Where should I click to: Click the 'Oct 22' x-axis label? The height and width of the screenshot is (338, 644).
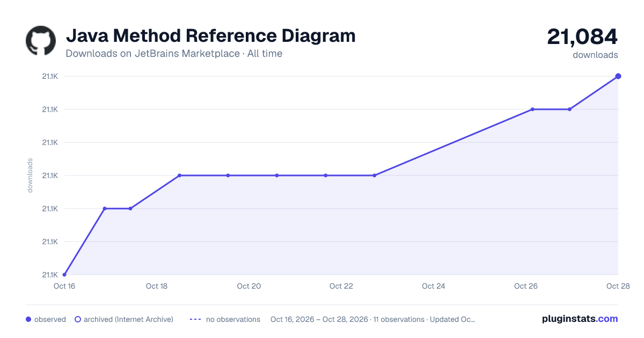click(341, 286)
